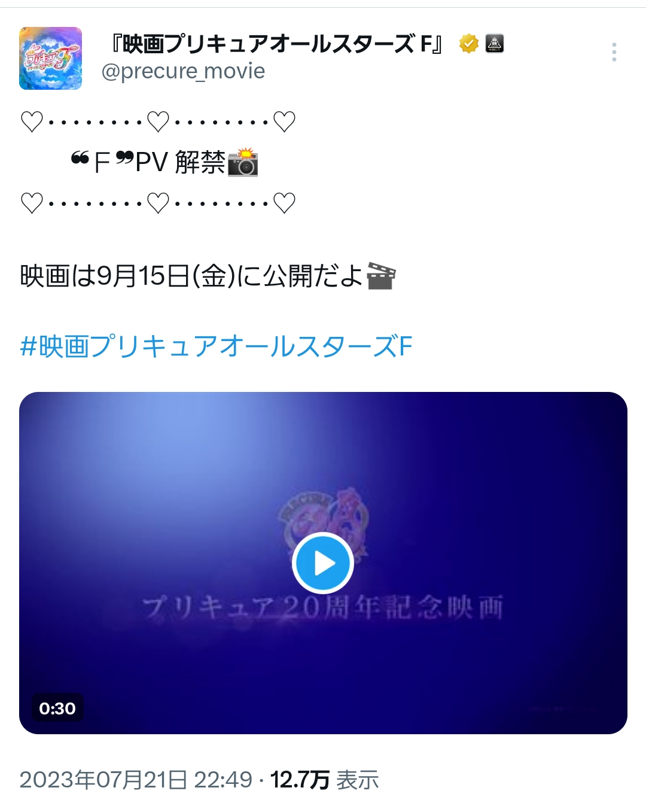The width and height of the screenshot is (646, 812).
Task: Open the 2023年07月21日 22:49 timestamp
Action: click(136, 780)
